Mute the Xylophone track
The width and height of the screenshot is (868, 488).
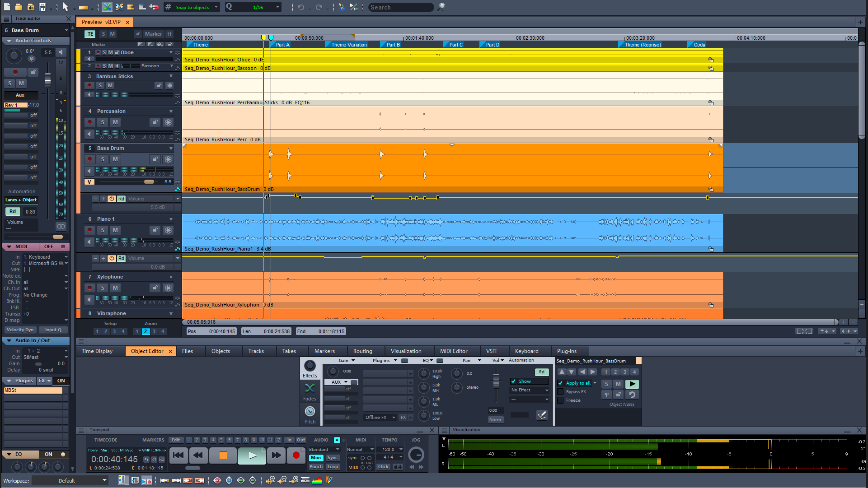click(115, 288)
